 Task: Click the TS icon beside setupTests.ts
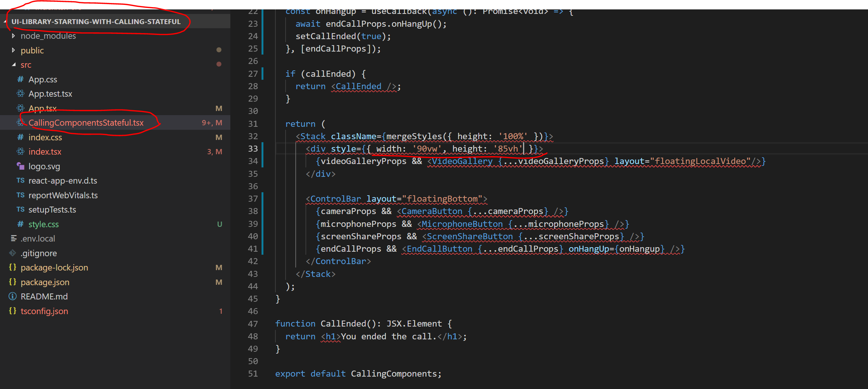tap(21, 210)
